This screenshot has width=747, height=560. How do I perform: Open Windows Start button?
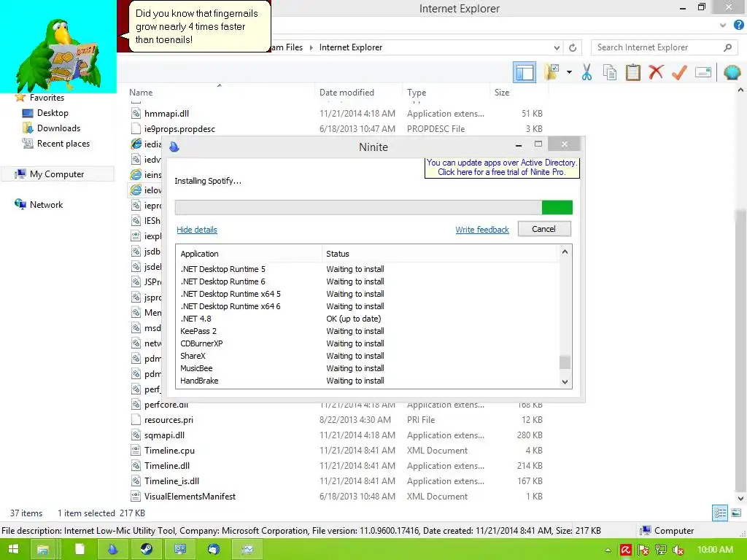pos(13,549)
